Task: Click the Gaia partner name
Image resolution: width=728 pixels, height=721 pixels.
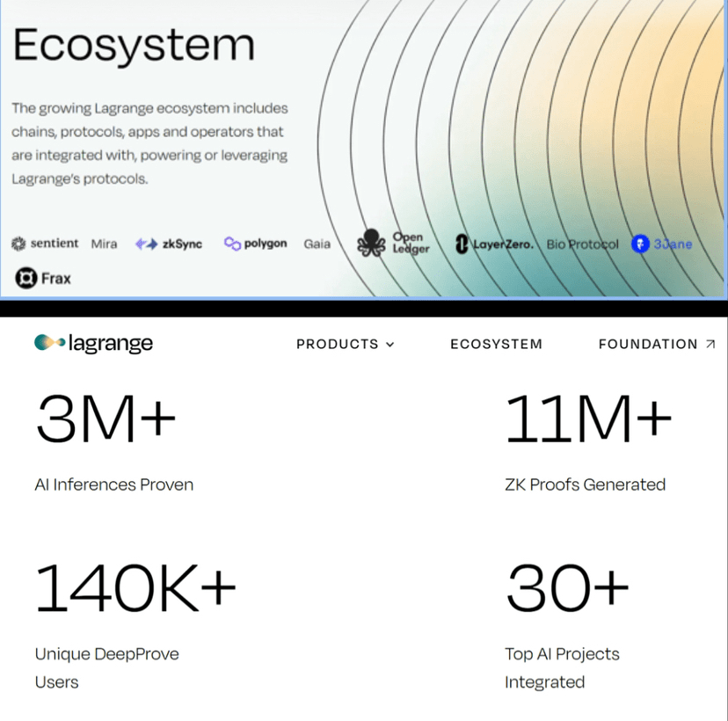Action: click(x=317, y=244)
